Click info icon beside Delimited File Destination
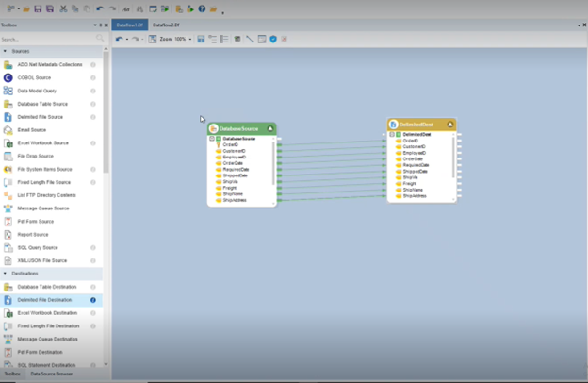The height and width of the screenshot is (383, 588). point(93,299)
